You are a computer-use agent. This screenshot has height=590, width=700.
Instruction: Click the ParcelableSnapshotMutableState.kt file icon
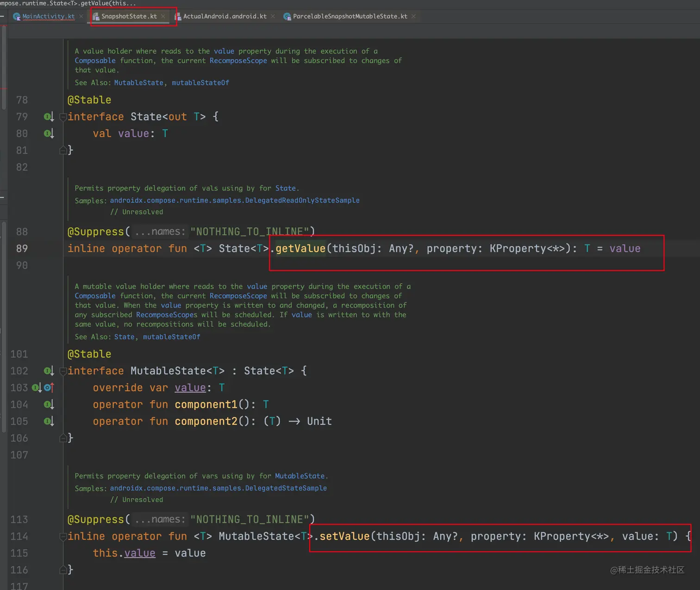[287, 17]
